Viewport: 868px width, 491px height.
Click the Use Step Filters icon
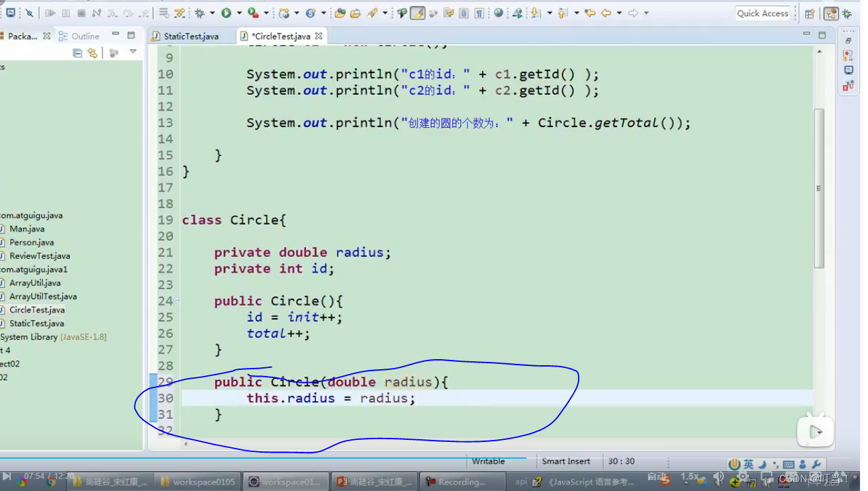179,13
